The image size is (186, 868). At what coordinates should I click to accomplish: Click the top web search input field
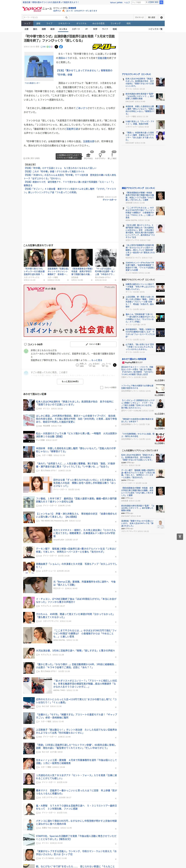(138, 2)
